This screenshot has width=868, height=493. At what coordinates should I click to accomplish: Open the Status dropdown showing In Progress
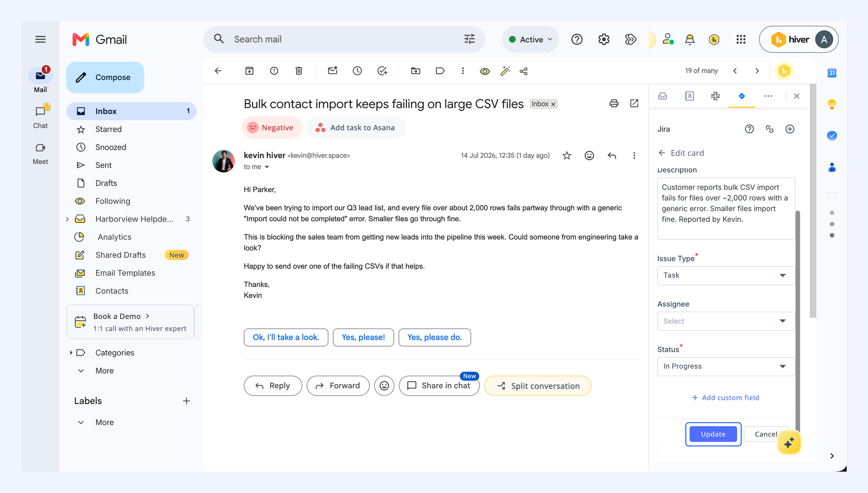click(x=726, y=366)
